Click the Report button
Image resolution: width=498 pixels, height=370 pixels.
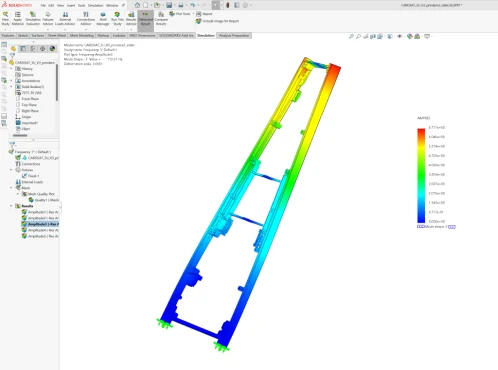pyautogui.click(x=204, y=14)
